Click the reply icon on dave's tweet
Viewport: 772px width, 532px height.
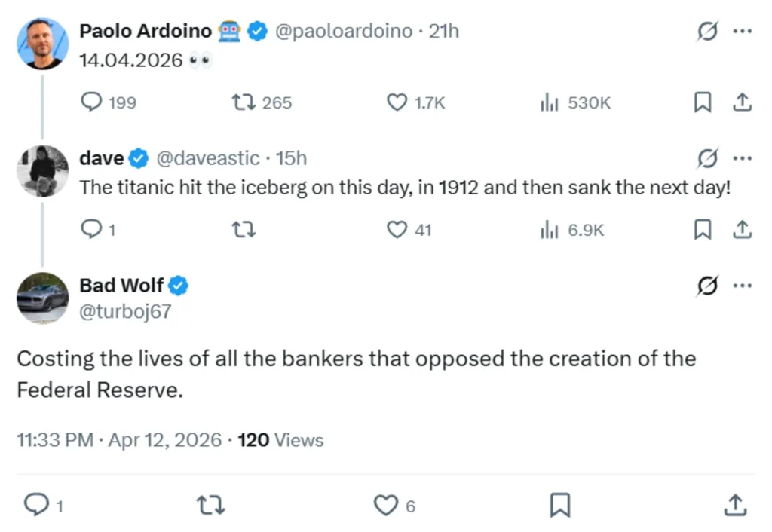tap(90, 230)
